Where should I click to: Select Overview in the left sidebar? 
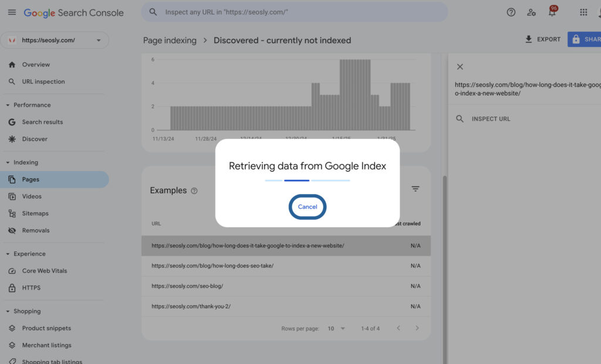[35, 64]
